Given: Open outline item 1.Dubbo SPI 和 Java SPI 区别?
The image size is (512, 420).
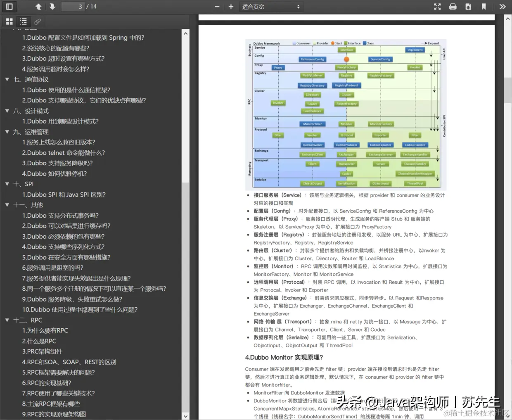Looking at the screenshot, I should pos(64,195).
